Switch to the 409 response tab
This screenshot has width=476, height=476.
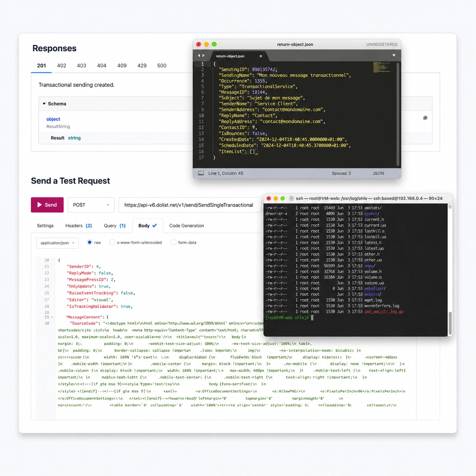pos(122,65)
